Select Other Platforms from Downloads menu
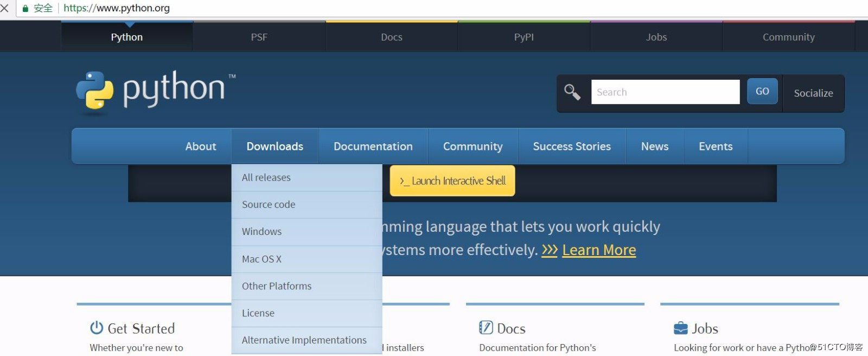Image resolution: width=868 pixels, height=356 pixels. pyautogui.click(x=307, y=286)
